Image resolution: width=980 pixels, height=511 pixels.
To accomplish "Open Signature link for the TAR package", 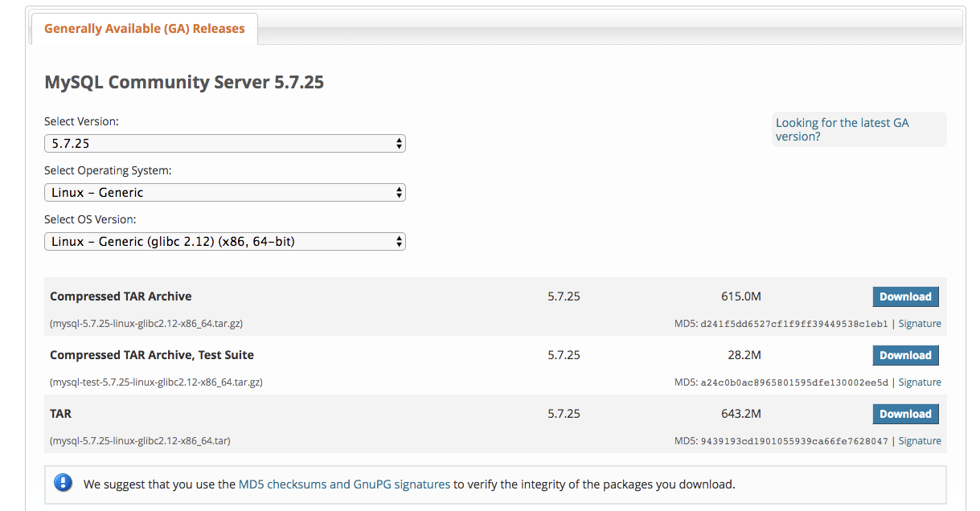I will [920, 441].
